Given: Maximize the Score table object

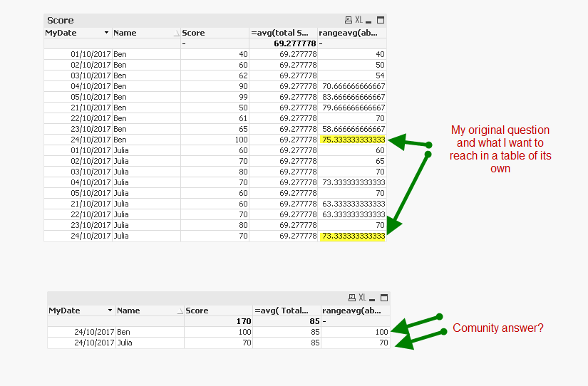Looking at the screenshot, I should click(x=381, y=20).
